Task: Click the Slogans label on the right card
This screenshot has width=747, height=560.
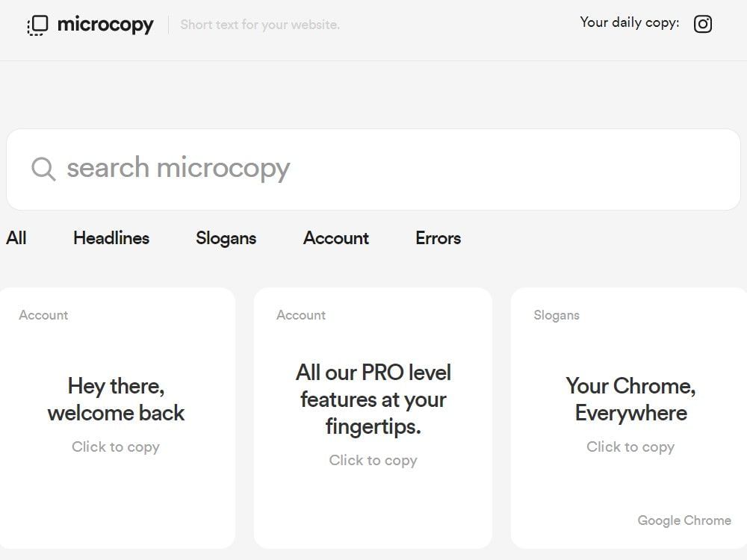Action: [x=556, y=315]
